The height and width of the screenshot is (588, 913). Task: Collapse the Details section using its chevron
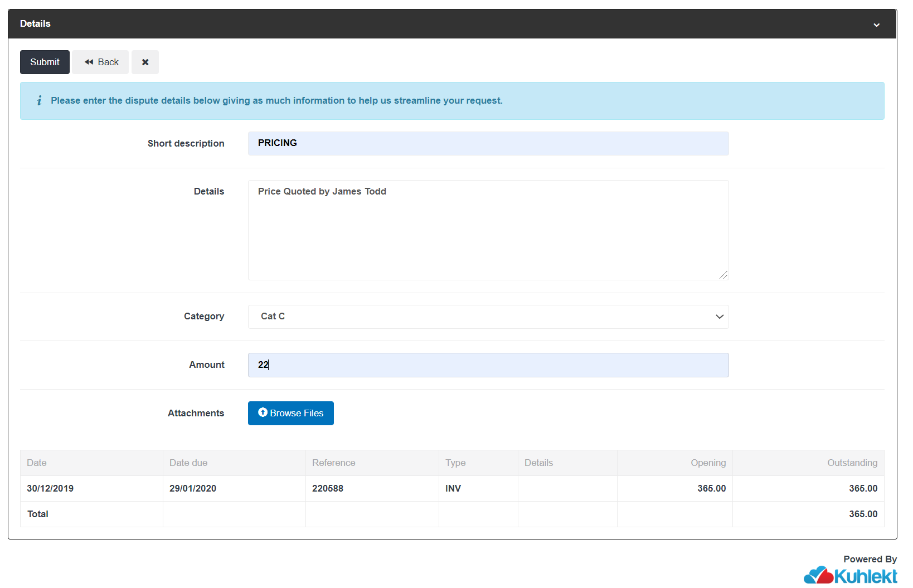[876, 25]
